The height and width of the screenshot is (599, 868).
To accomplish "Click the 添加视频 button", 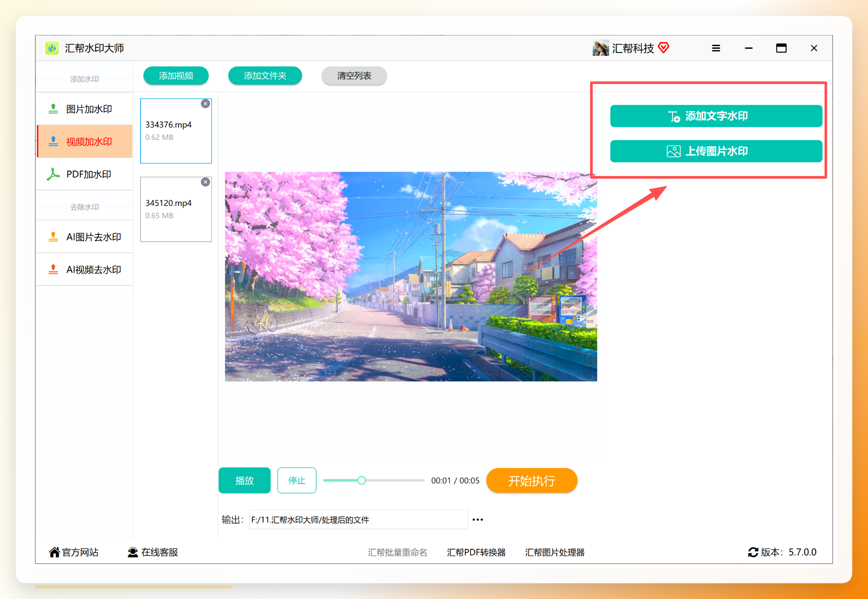I will [x=176, y=76].
